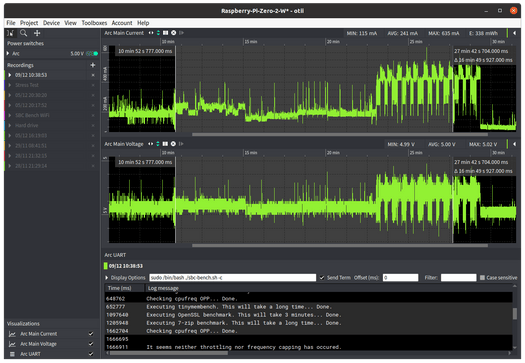Fit horizontal width in Arc Main Current graph

click(151, 33)
